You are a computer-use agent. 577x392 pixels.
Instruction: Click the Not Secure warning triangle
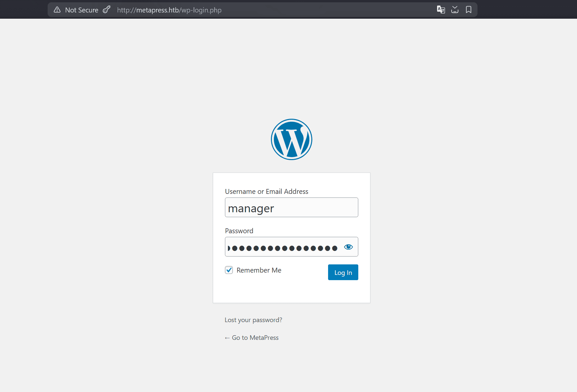[x=57, y=10]
